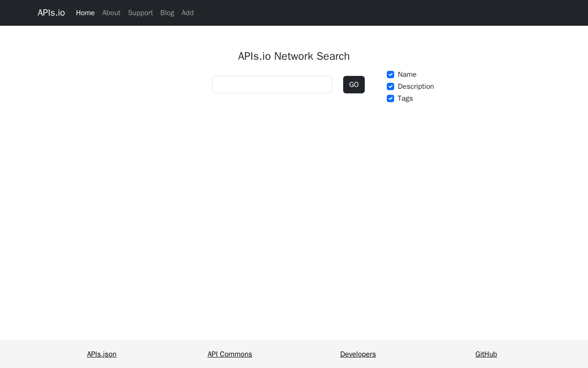The image size is (588, 368).
Task: Visit the Blog nav link
Action: pyautogui.click(x=167, y=13)
